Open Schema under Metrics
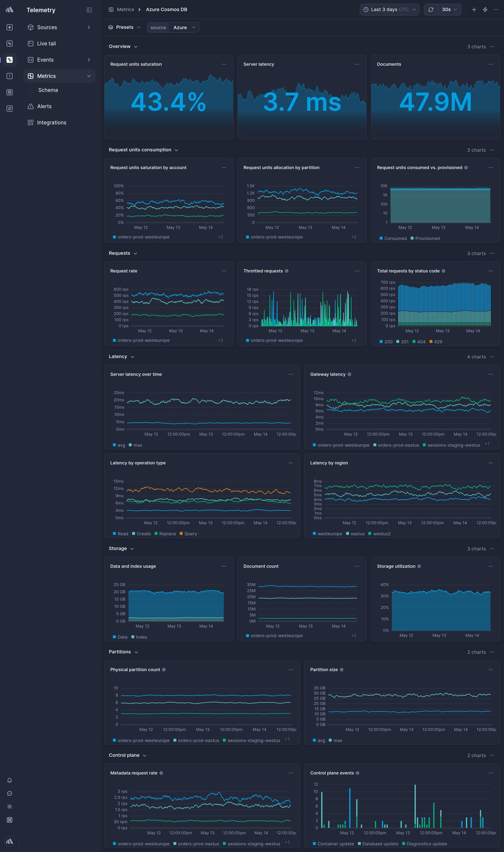504x852 pixels. [x=48, y=90]
